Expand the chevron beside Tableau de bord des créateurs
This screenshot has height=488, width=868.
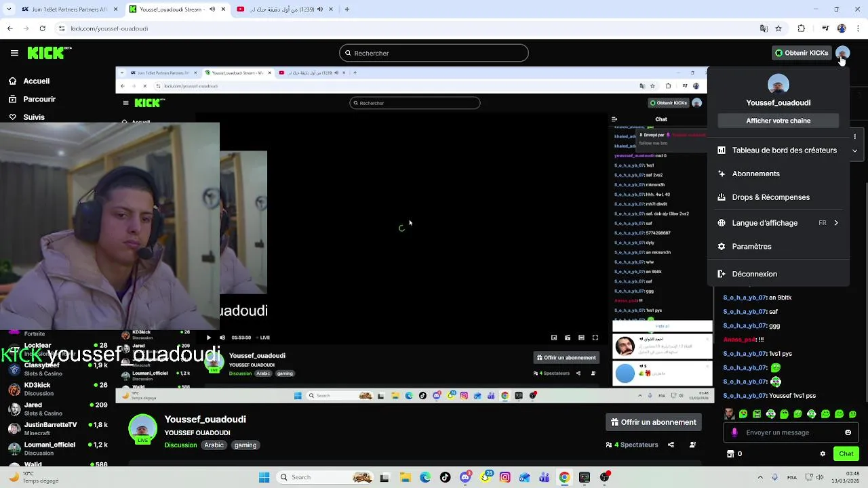click(854, 150)
